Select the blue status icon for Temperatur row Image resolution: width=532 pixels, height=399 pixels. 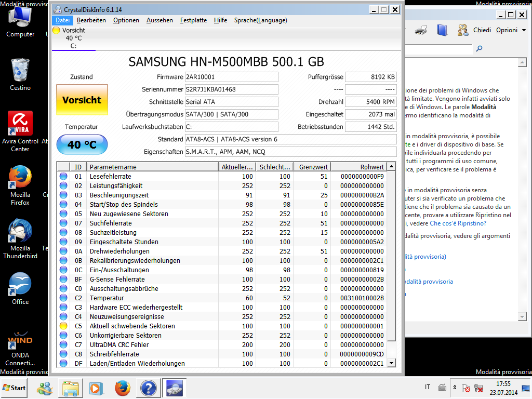[63, 298]
